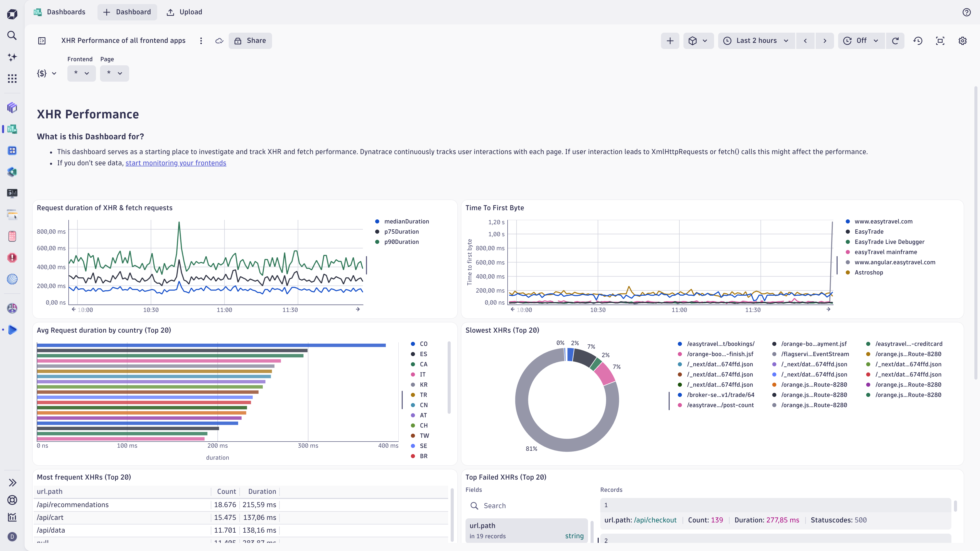Open the Frontend variable dropdown
The image size is (980, 551).
coord(81,73)
